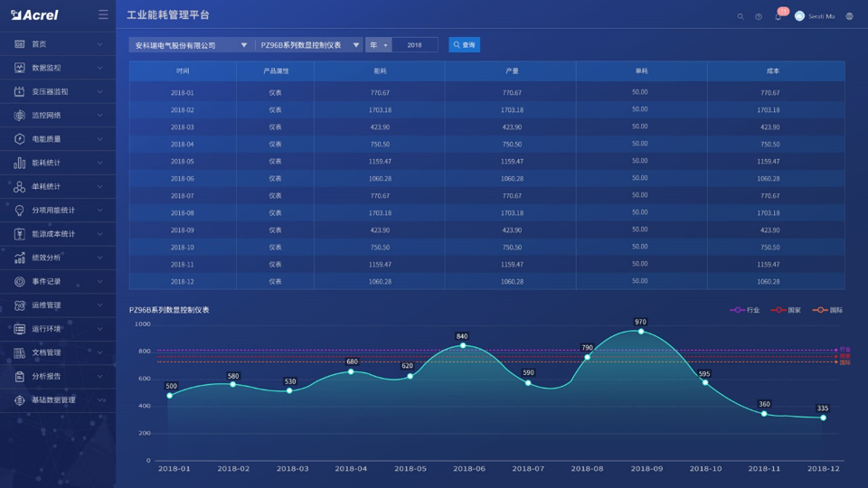The image size is (868, 488).
Task: Click the Serati Ma user avatar
Action: [799, 16]
